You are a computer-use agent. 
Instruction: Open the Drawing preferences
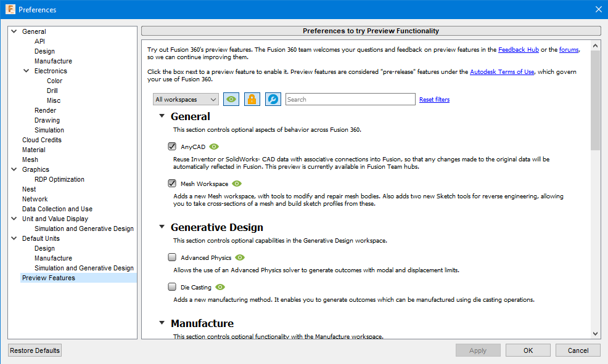click(47, 120)
